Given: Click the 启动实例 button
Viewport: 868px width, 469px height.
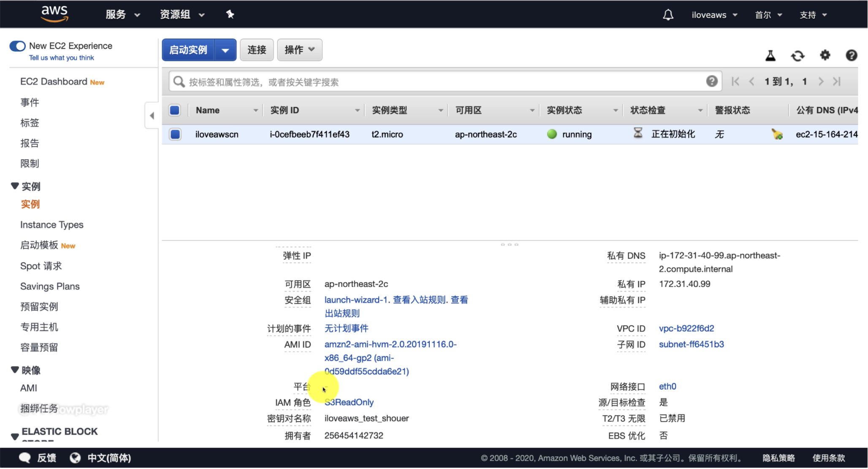Looking at the screenshot, I should [188, 50].
